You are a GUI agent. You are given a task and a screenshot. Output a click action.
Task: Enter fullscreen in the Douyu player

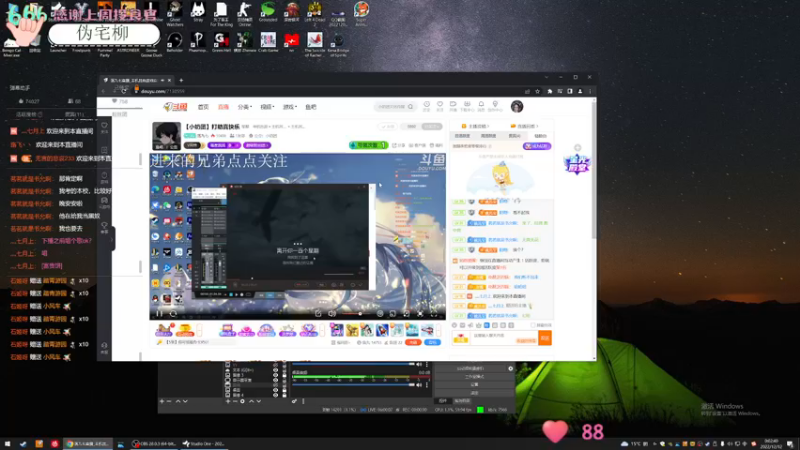434,313
